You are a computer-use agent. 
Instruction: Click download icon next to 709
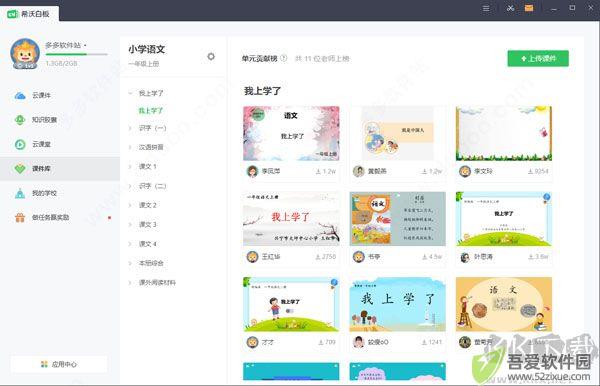click(x=321, y=342)
